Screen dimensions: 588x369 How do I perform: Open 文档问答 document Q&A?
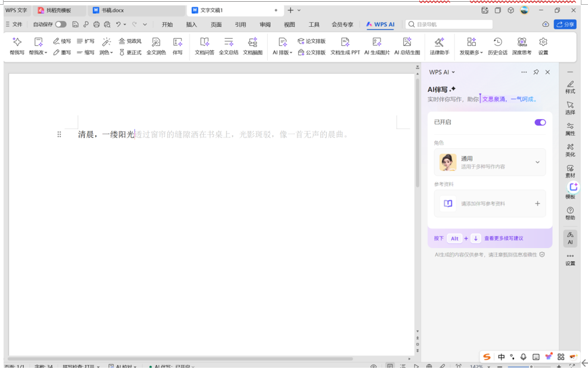(x=205, y=46)
